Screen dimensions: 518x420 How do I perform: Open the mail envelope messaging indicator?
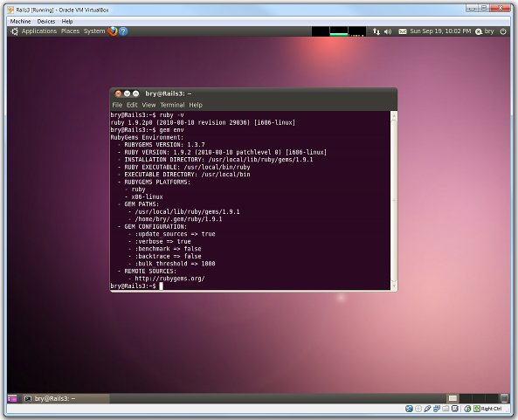click(403, 31)
